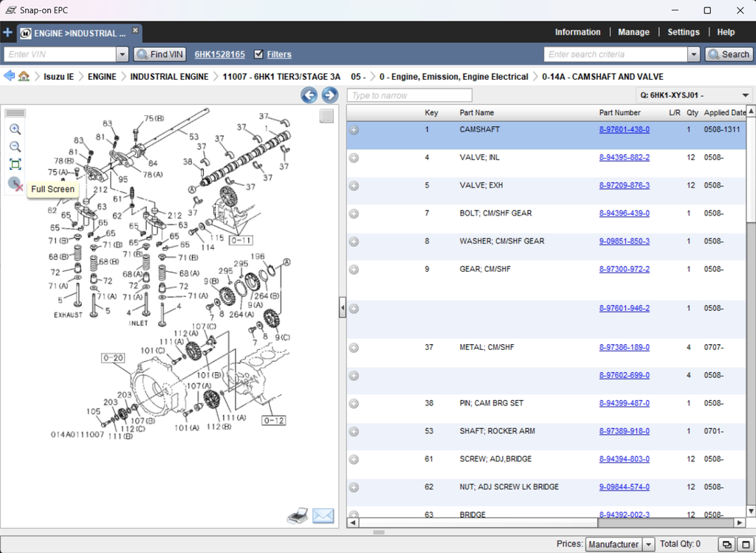Select hotspot 0-12 in the diagram
This screenshot has height=553, width=756.
click(274, 420)
